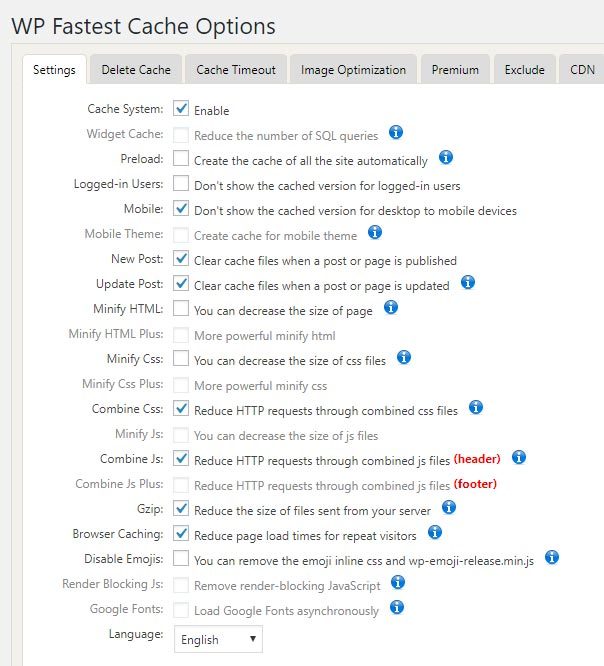Go to the Cache Timeout tab

[x=236, y=69]
